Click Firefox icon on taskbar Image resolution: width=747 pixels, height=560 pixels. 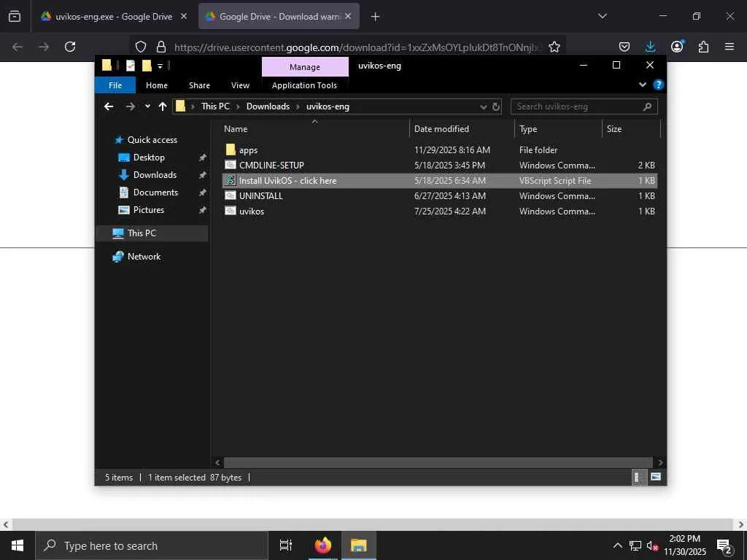point(323,545)
